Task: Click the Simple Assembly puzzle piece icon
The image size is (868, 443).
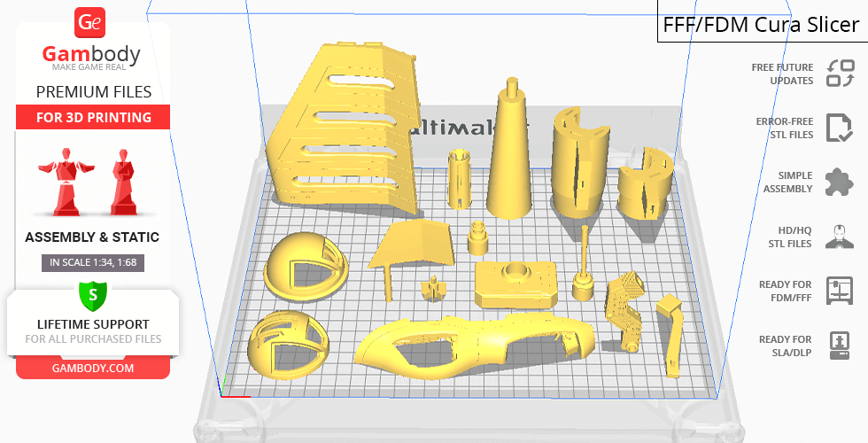Action: (x=838, y=183)
